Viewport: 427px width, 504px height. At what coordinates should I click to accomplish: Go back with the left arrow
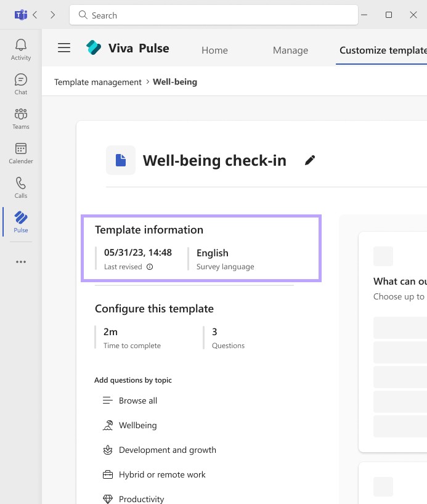(35, 15)
